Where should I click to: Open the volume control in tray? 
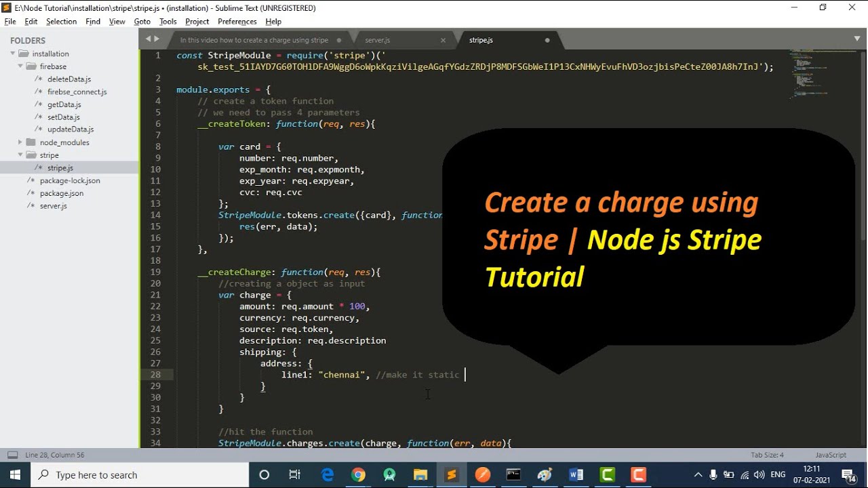[760, 474]
